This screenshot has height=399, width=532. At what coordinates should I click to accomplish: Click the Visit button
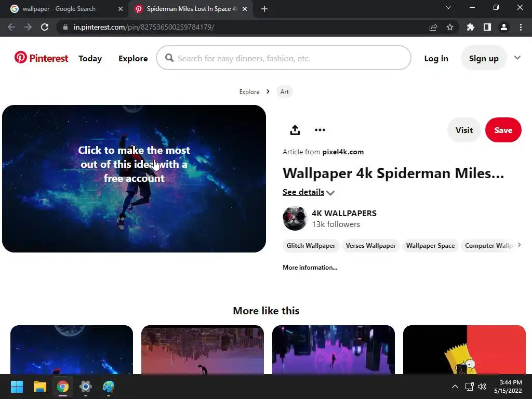point(464,130)
